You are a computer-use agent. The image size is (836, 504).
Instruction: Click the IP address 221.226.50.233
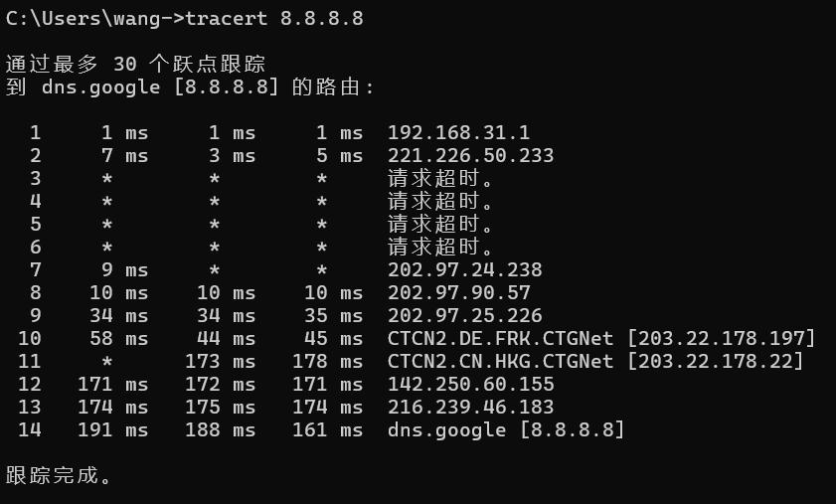[x=470, y=155]
